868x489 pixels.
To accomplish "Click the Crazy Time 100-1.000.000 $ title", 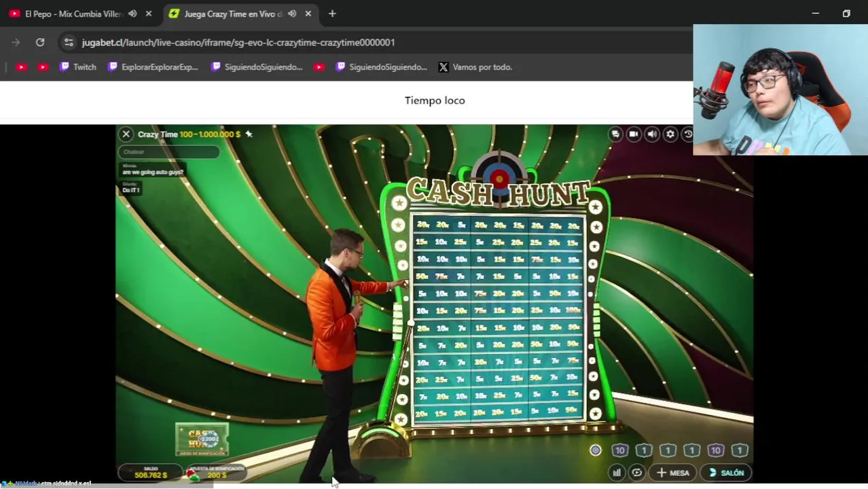I will (189, 134).
